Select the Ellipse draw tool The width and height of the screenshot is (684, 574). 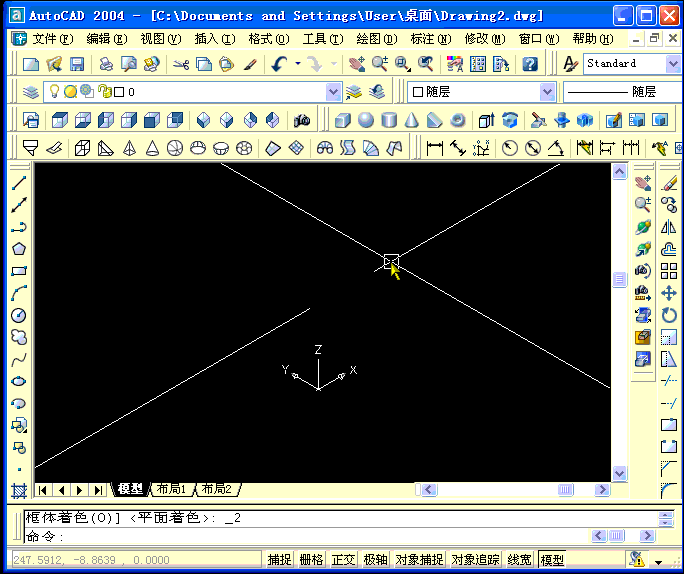point(19,381)
